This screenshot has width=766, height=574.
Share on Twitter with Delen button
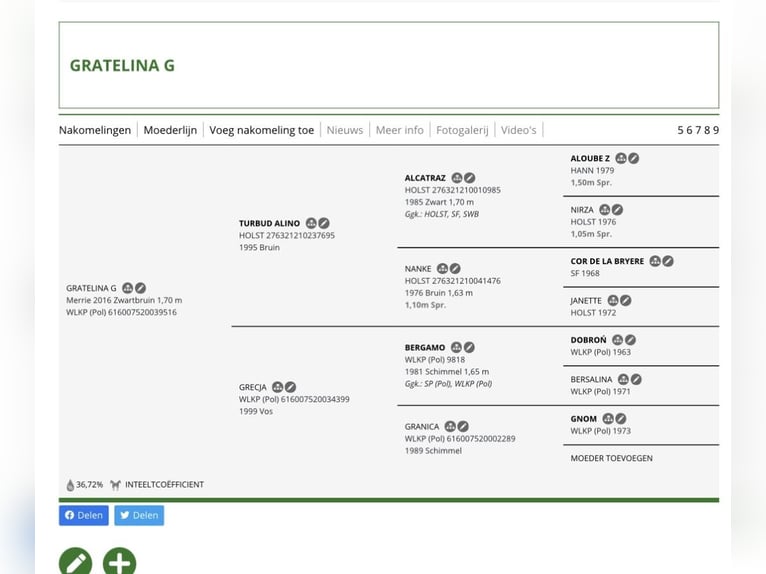pyautogui.click(x=139, y=515)
